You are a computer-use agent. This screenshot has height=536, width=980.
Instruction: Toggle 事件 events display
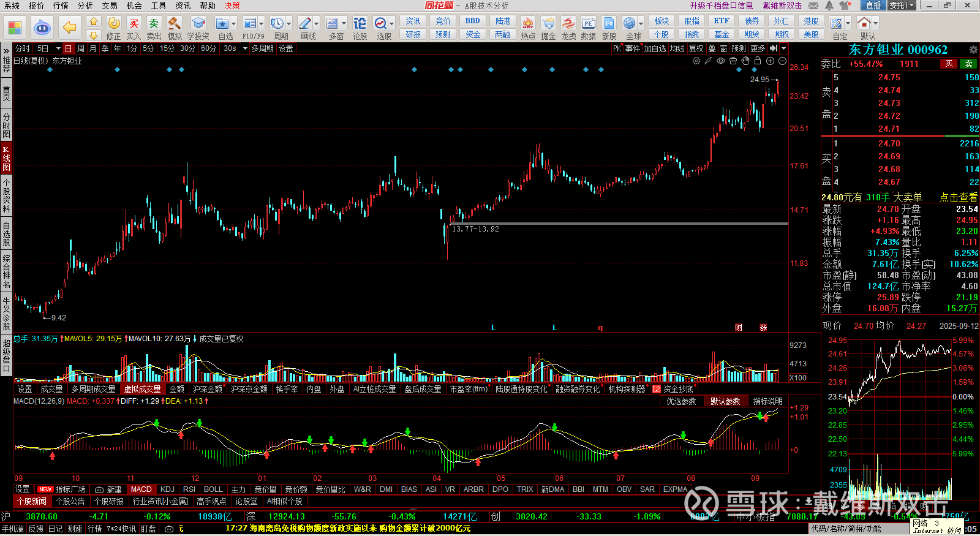[633, 48]
